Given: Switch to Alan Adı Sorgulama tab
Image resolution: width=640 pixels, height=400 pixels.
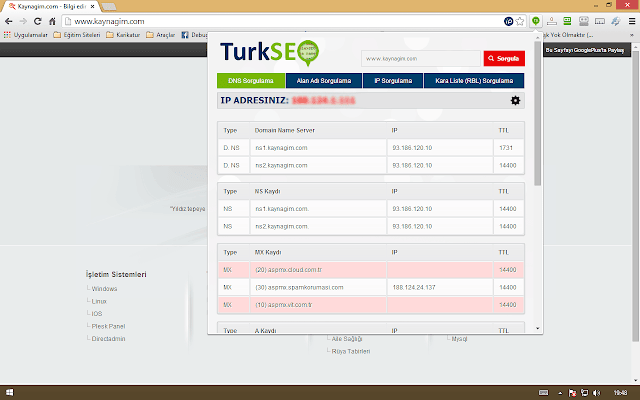Looking at the screenshot, I should [324, 81].
